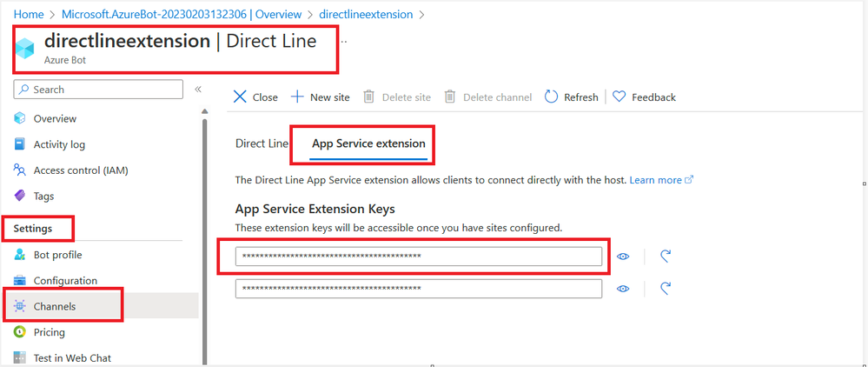Click the Delete site button
868x367 pixels.
click(397, 97)
